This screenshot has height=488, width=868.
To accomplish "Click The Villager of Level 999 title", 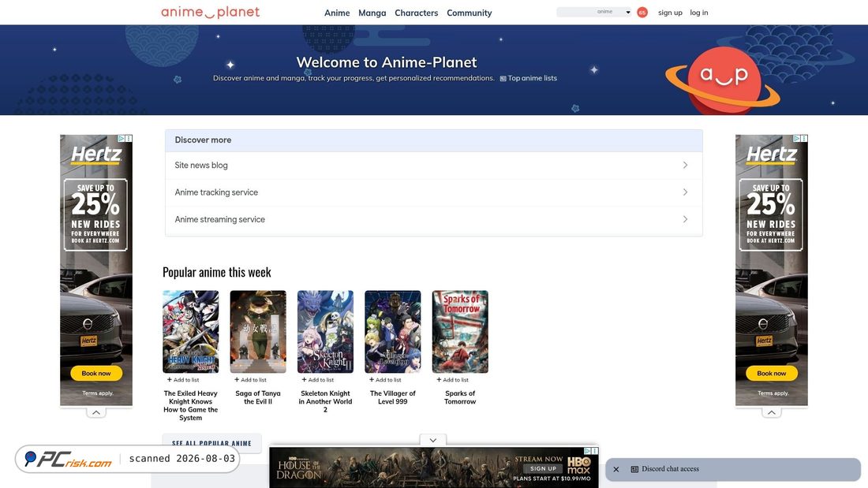I will tap(392, 397).
